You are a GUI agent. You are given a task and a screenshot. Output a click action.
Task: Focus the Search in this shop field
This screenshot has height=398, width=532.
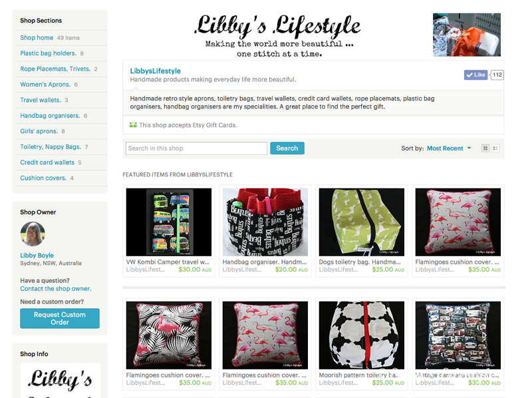(196, 148)
